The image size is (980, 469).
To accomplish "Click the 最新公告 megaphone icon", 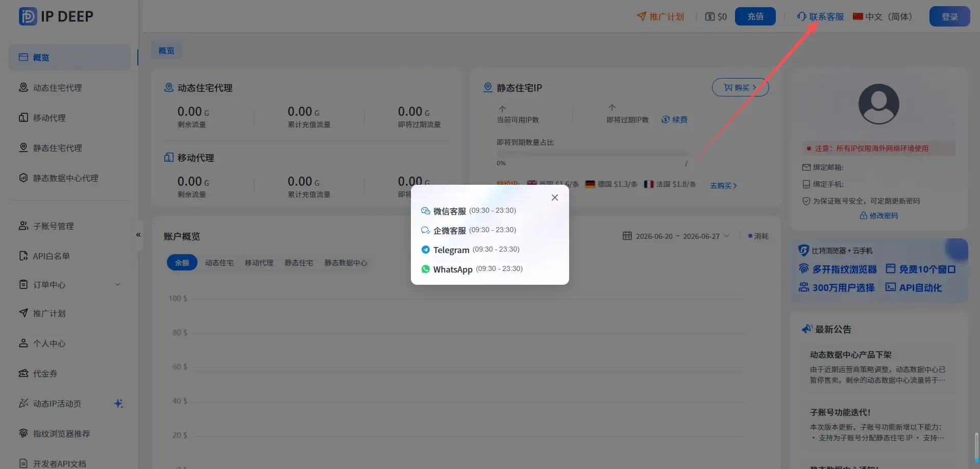I will [806, 329].
